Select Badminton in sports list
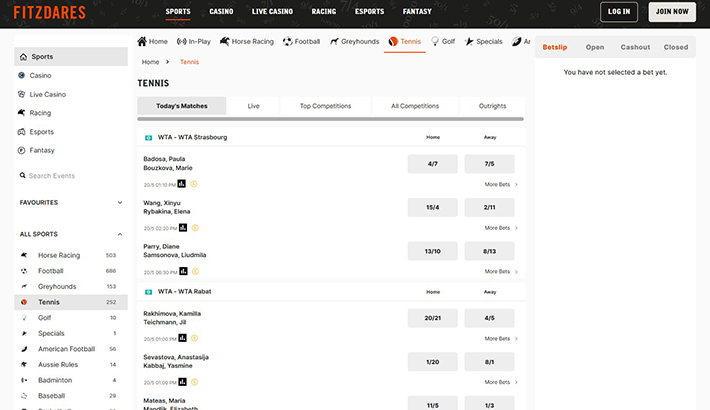 (x=71, y=380)
